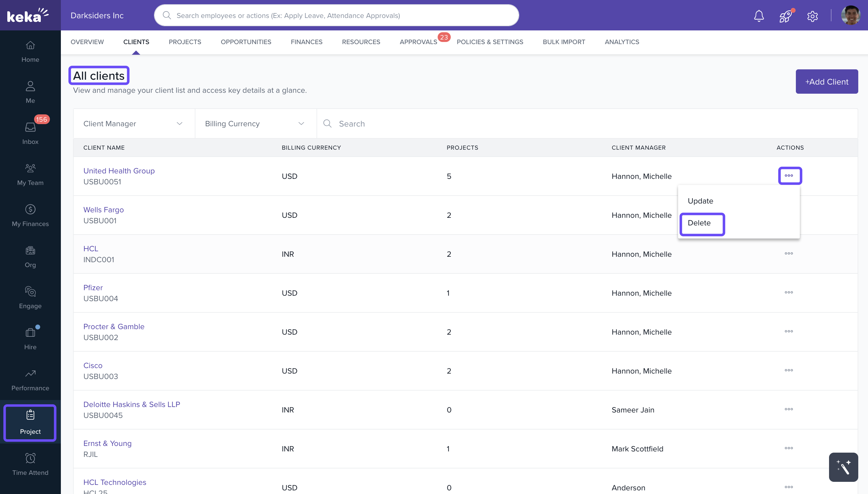Viewport: 868px width, 494px height.
Task: Expand the Billing Currency filter dropdown
Action: 255,123
